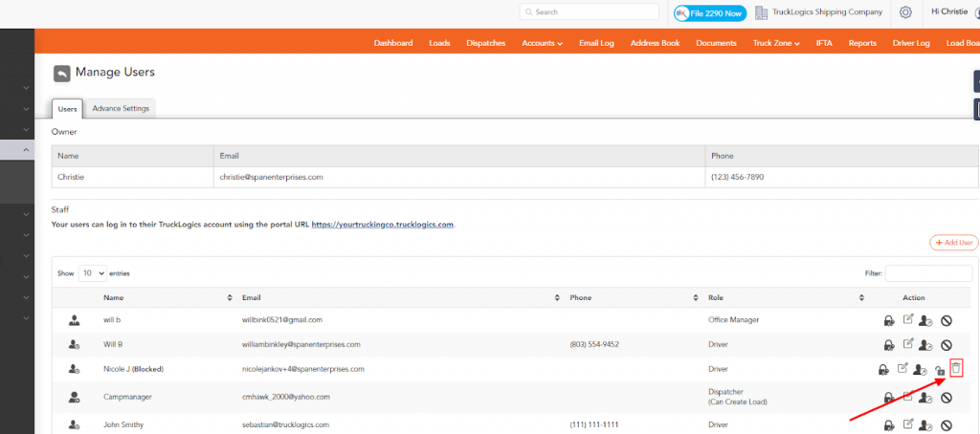Click sebastian@trucklogics.com email cell
Image resolution: width=980 pixels, height=434 pixels.
[285, 424]
